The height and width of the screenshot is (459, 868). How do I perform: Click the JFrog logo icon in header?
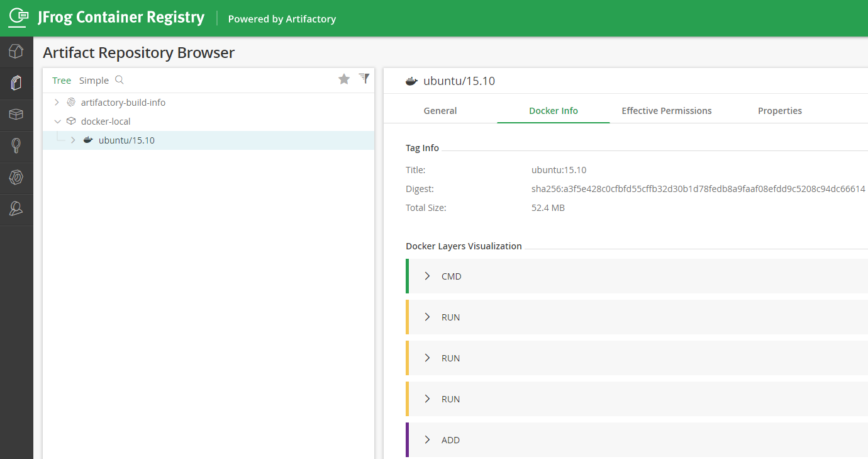(18, 18)
